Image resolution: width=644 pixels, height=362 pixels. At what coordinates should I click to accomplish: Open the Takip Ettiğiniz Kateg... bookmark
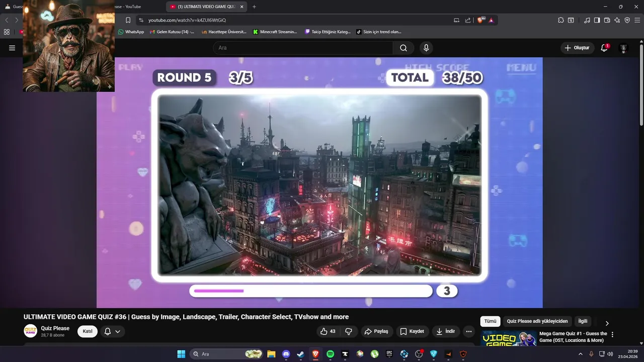[328, 32]
